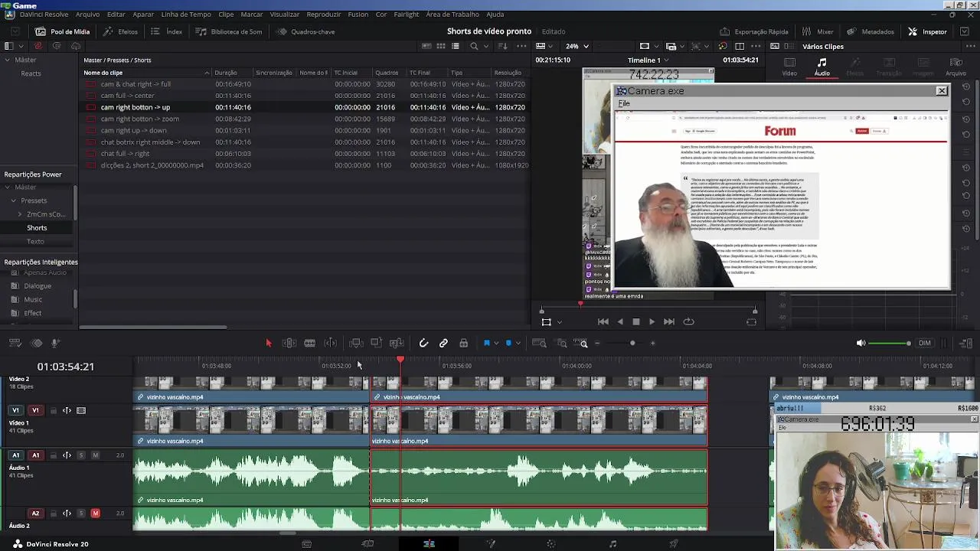Open the flag color dropdown arrow
Viewport: 980px width, 551px height.
(496, 344)
